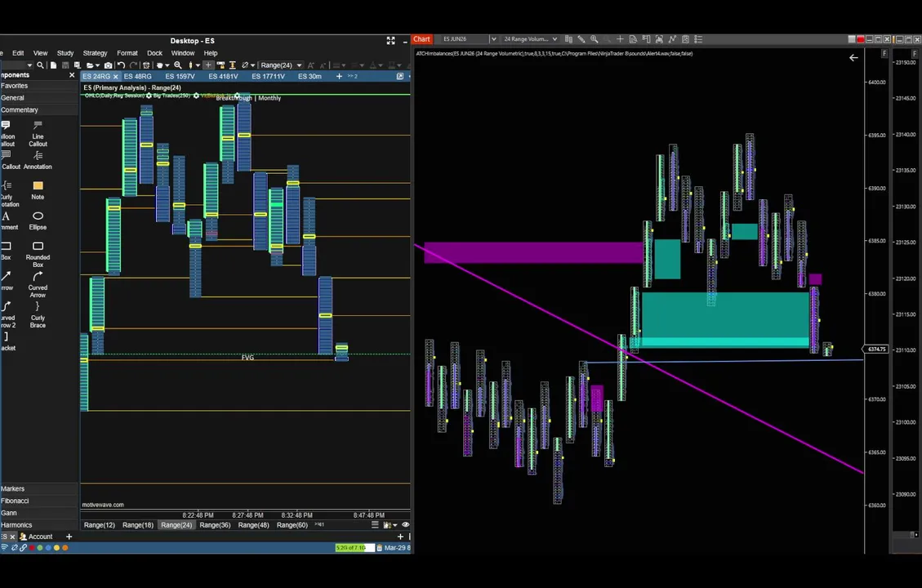Screen dimensions: 922x588
Task: Select the Ellipse component
Action: click(38, 220)
